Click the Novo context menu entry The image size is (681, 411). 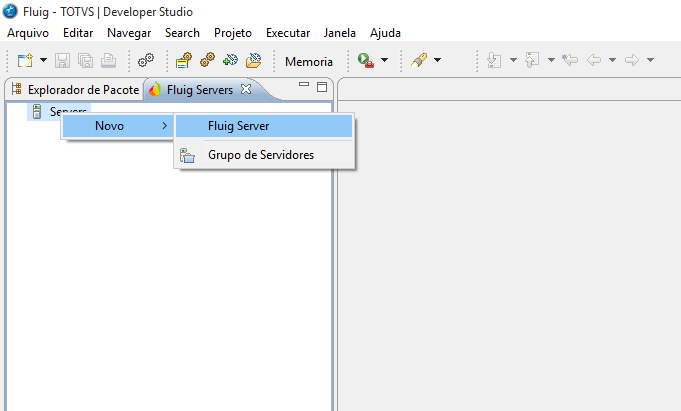tap(117, 126)
